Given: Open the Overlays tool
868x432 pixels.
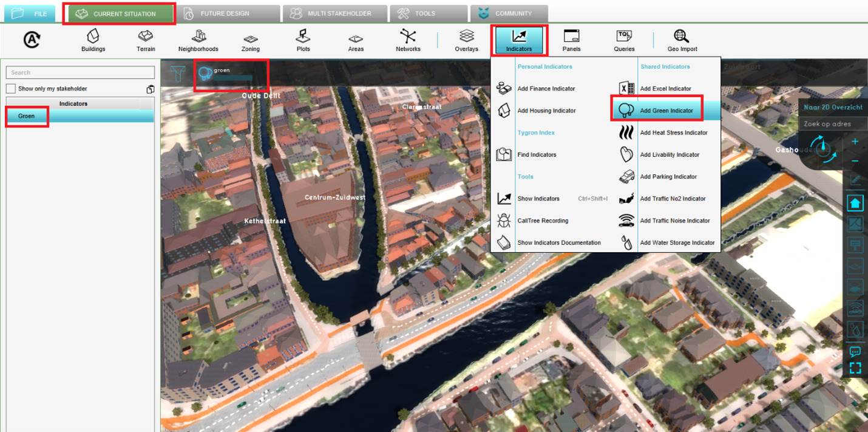Looking at the screenshot, I should [466, 40].
